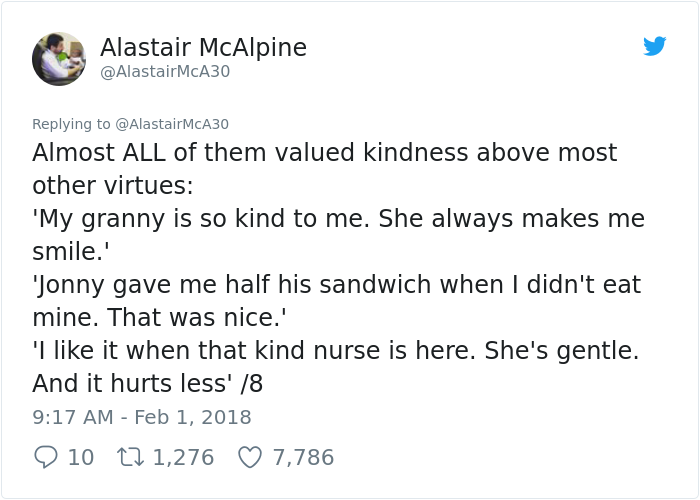Click the reply count of 10

click(x=81, y=457)
